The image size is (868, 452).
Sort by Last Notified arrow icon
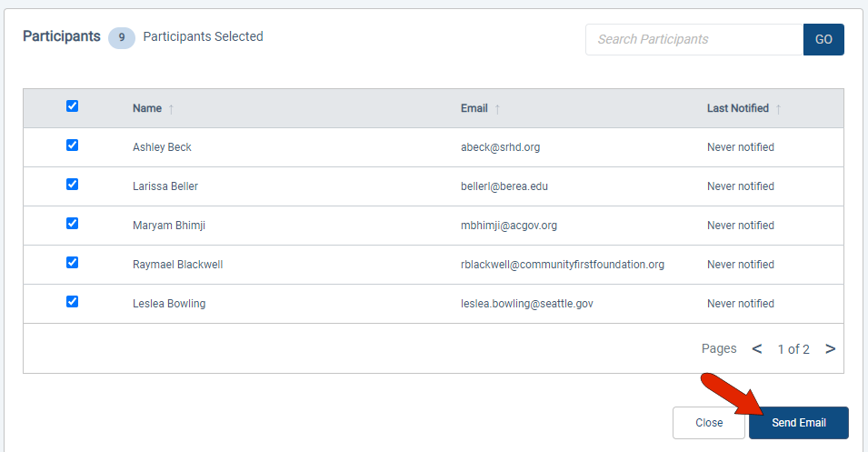pos(778,109)
